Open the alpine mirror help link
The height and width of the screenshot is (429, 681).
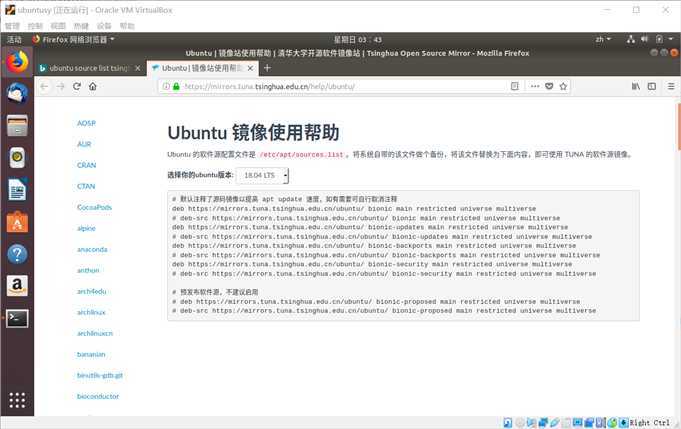pyautogui.click(x=86, y=228)
